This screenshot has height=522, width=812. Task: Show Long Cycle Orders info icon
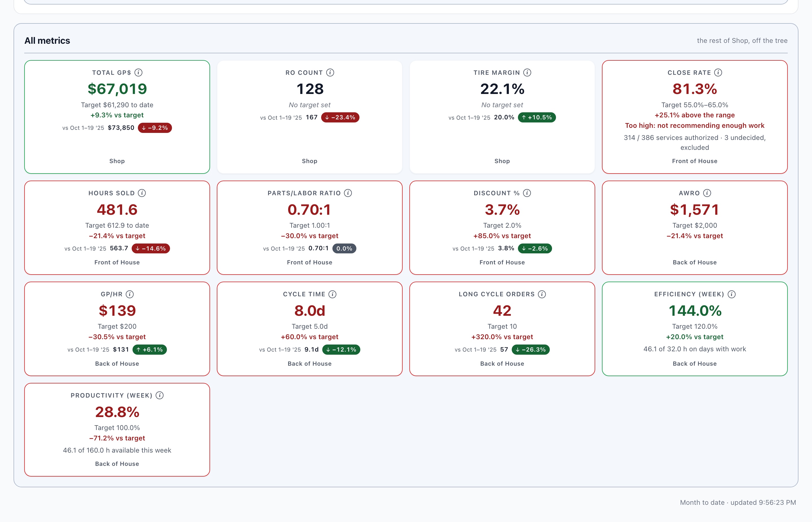(x=542, y=294)
